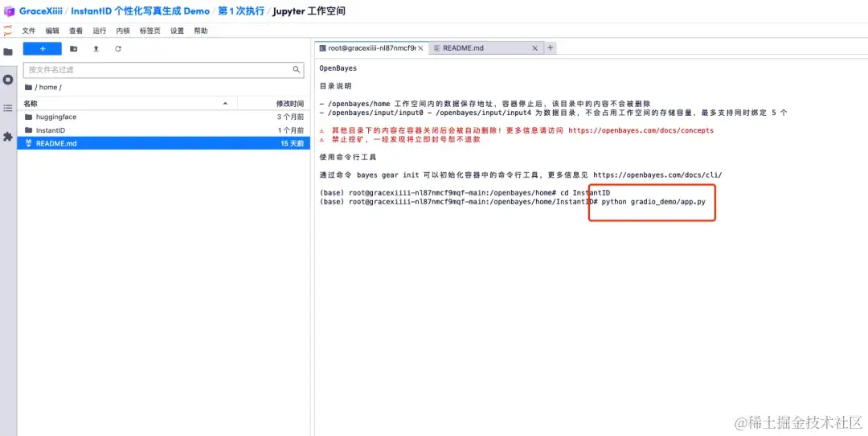The width and height of the screenshot is (868, 436).
Task: Click the 'Jupyter 工作空间' breadcrumb text
Action: [309, 11]
